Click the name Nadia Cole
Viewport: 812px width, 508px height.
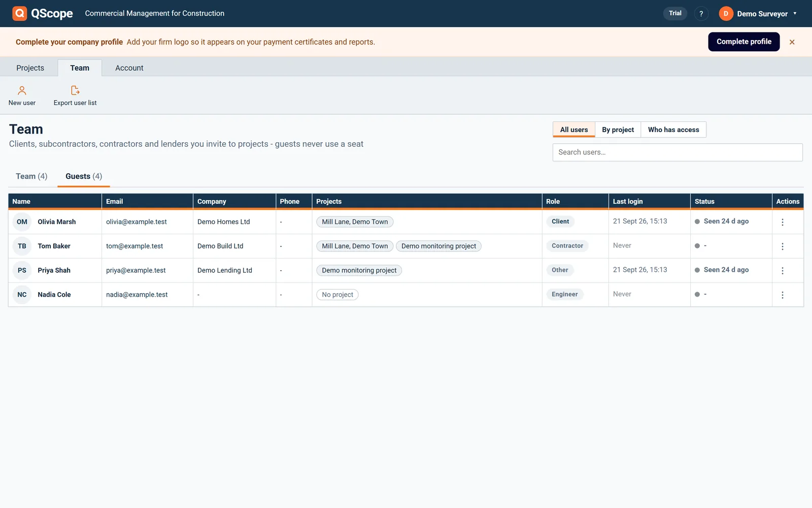coord(54,295)
